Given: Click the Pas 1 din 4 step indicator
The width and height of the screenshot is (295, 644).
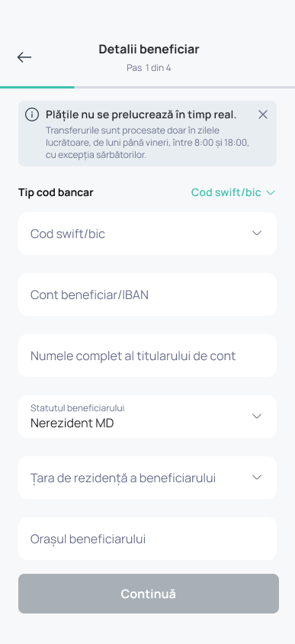Looking at the screenshot, I should click(149, 68).
